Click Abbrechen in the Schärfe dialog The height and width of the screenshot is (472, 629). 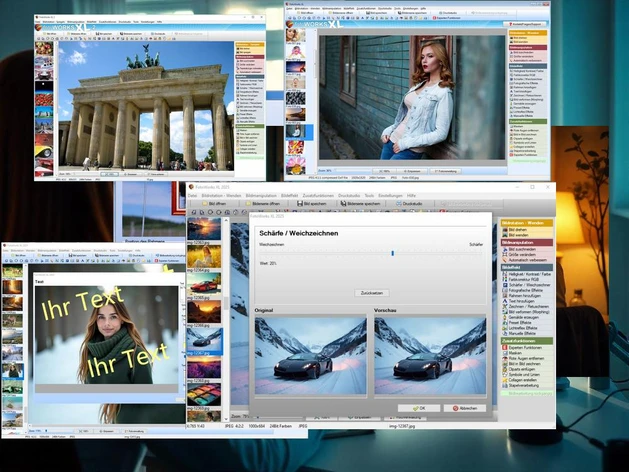pyautogui.click(x=465, y=408)
